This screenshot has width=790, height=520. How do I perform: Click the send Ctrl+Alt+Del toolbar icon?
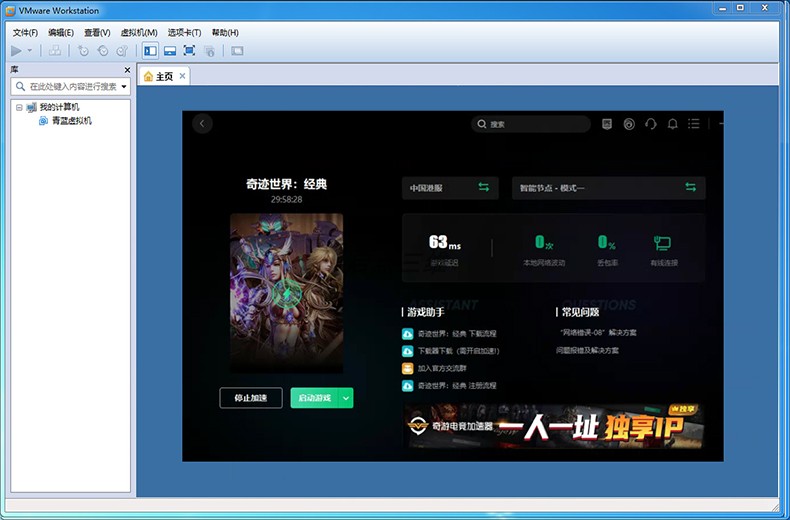pyautogui.click(x=55, y=50)
